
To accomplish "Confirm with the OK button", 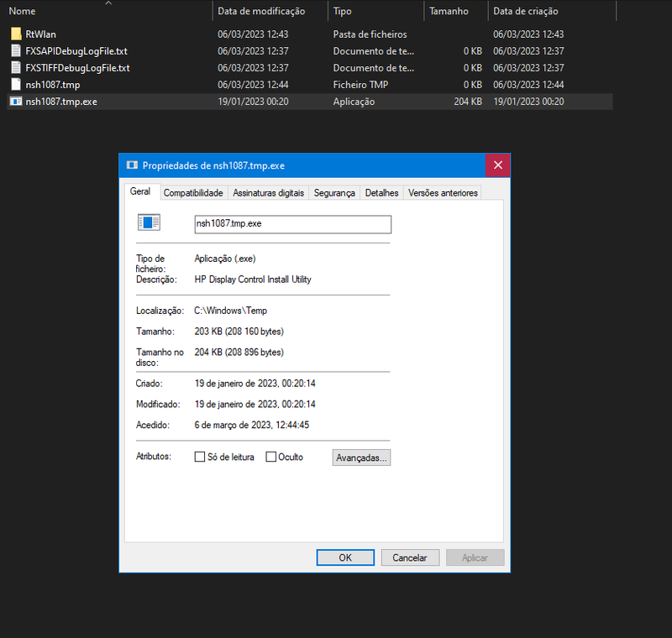I will (345, 557).
